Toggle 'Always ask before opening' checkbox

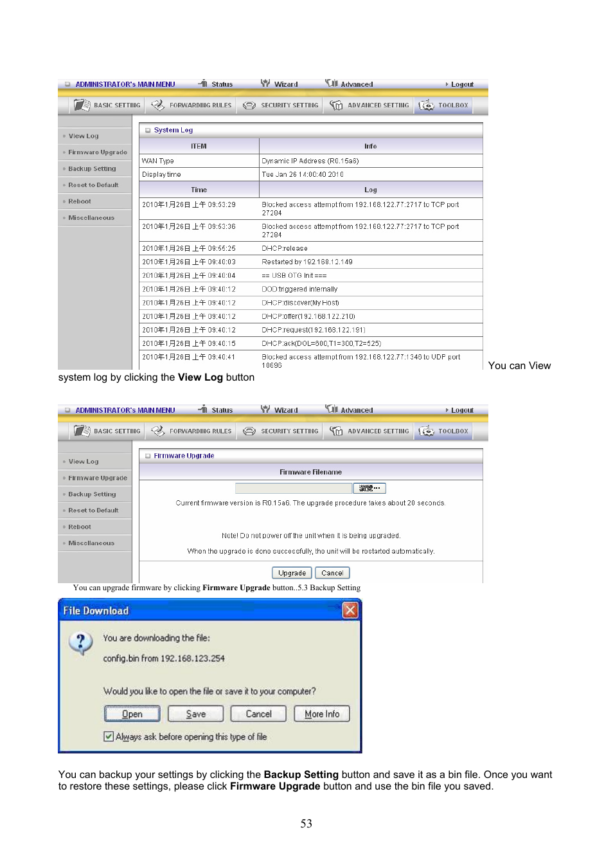[109, 736]
